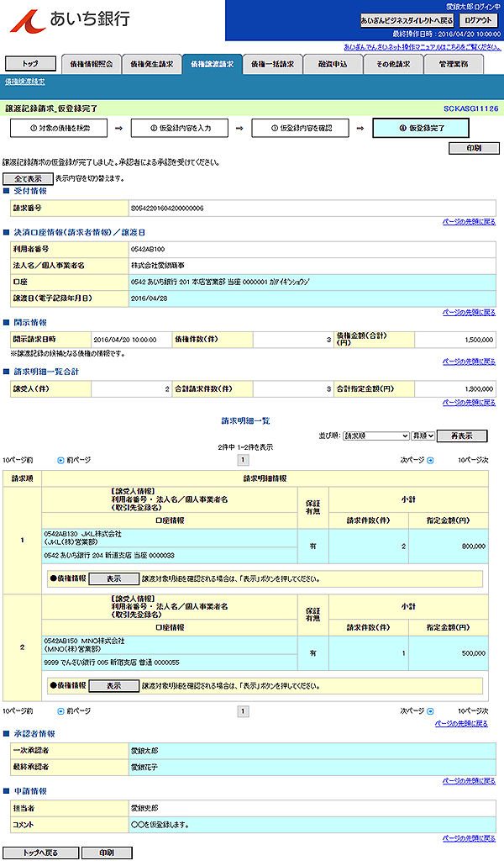Click the transfer date 2016/04/28
This screenshot has height=866, width=504.
click(x=149, y=298)
